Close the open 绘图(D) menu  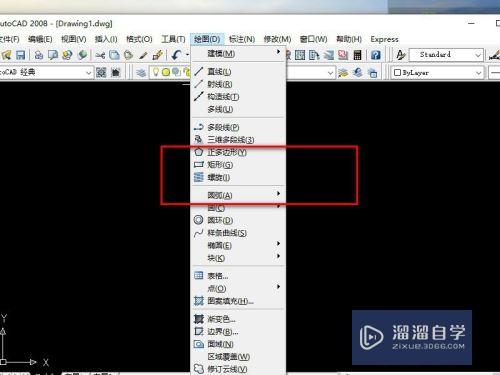point(207,39)
